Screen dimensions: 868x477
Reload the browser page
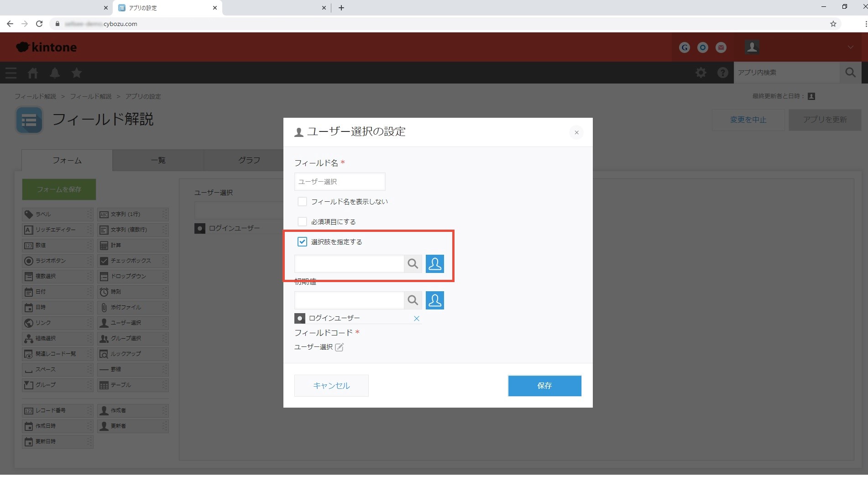coord(39,24)
